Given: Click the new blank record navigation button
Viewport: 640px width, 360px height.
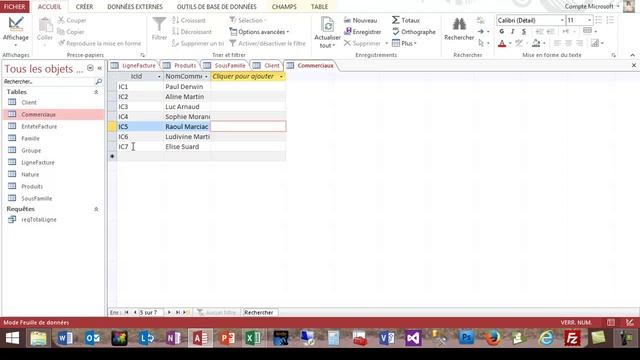Looking at the screenshot, I should 187,312.
